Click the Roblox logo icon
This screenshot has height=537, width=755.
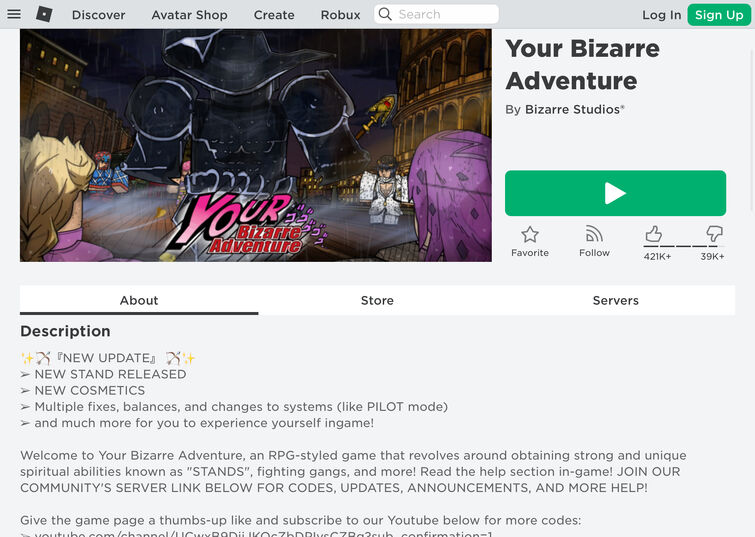tap(44, 14)
